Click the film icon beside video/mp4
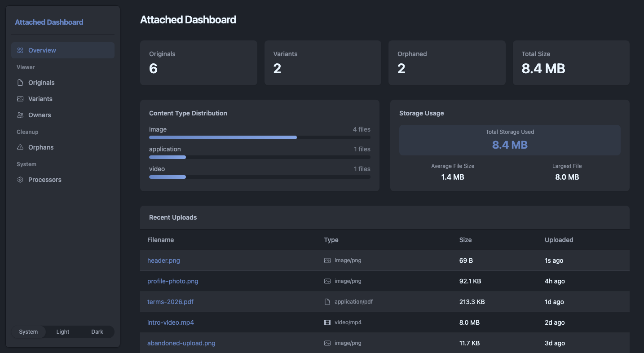644x353 pixels. [327, 322]
